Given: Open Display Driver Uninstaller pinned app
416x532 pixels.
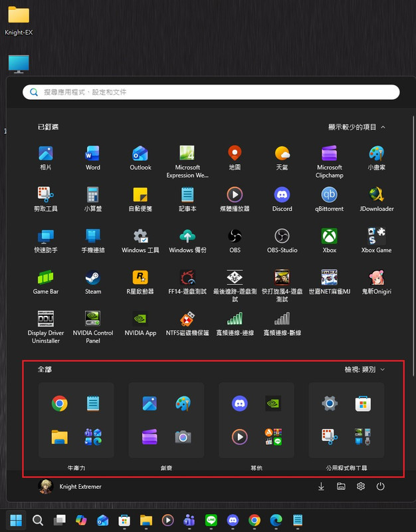Looking at the screenshot, I should click(45, 327).
